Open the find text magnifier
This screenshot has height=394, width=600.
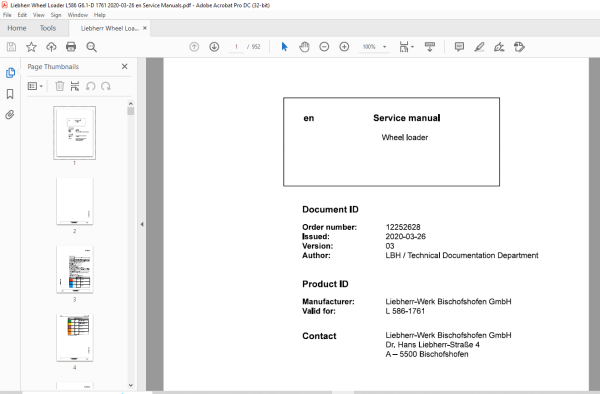click(x=91, y=47)
